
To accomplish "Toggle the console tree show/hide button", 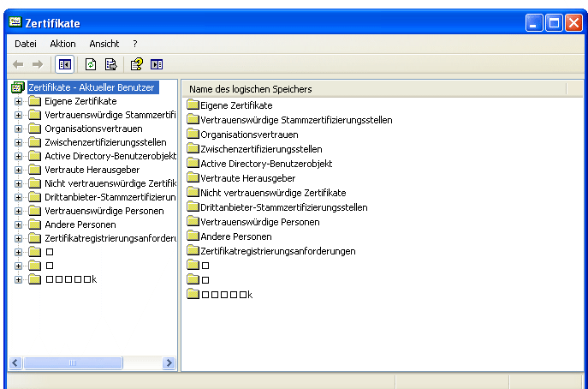I will (64, 63).
